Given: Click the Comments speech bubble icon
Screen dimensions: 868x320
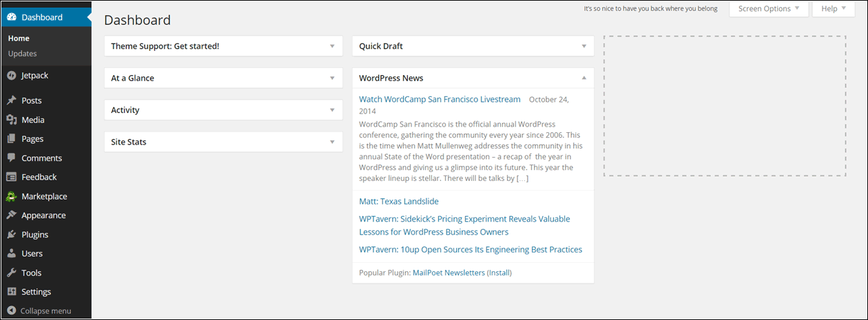Looking at the screenshot, I should (x=12, y=158).
